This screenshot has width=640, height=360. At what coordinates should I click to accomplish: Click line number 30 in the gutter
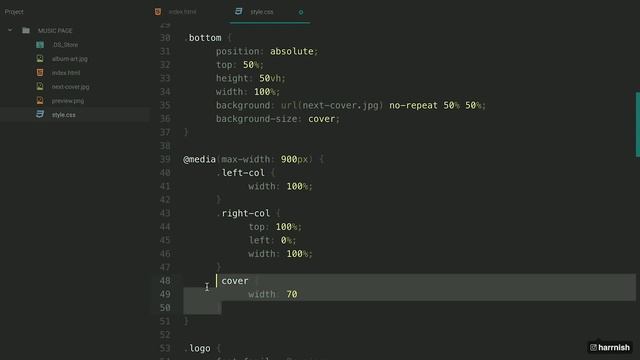point(165,38)
